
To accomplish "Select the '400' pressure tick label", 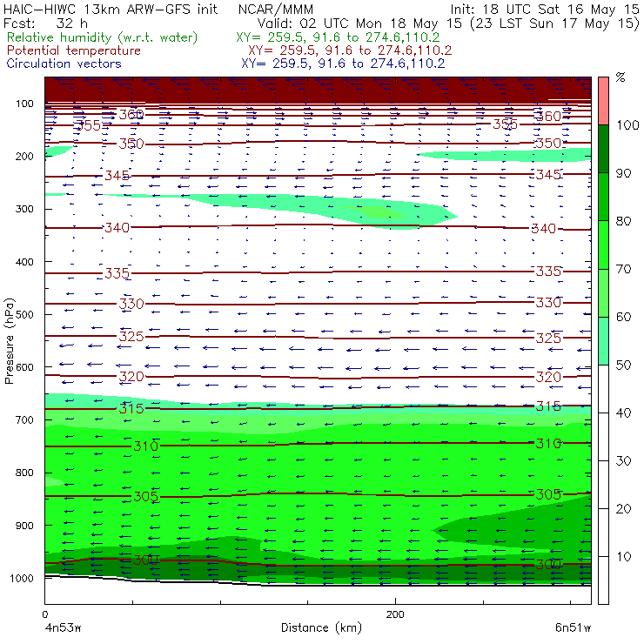I will [x=24, y=262].
